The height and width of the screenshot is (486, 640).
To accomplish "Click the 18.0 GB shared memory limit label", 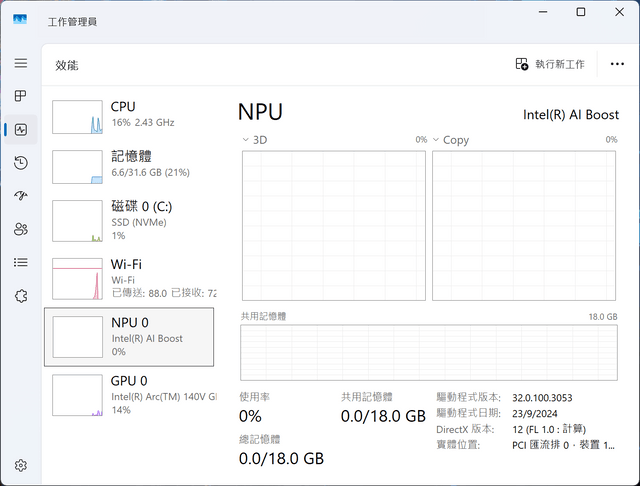I will [x=603, y=317].
